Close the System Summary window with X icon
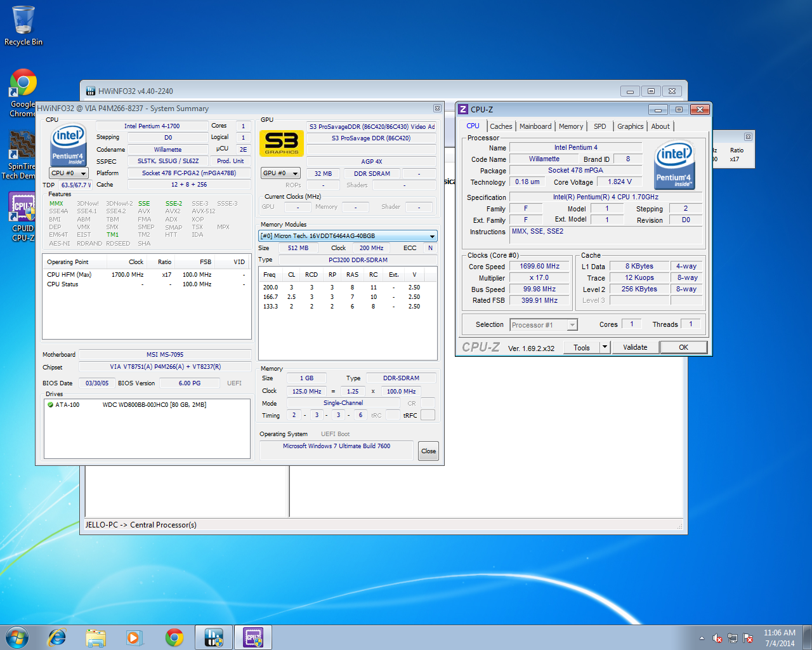Screen dimensions: 812x650 click(437, 109)
